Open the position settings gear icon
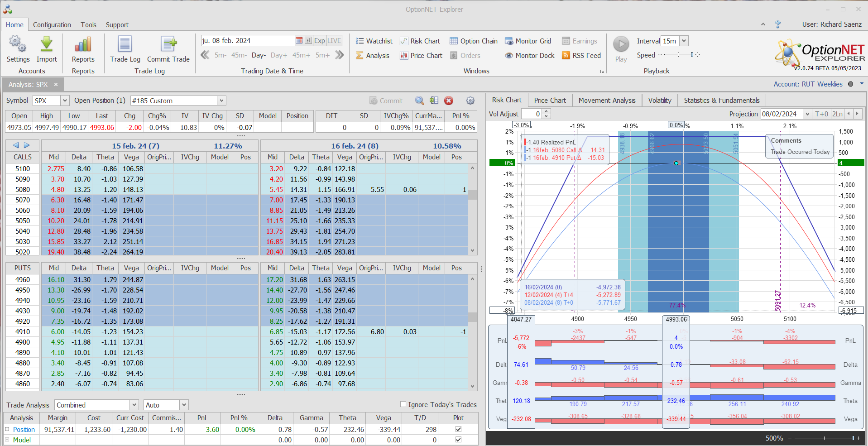Image resolution: width=868 pixels, height=446 pixels. 470,101
